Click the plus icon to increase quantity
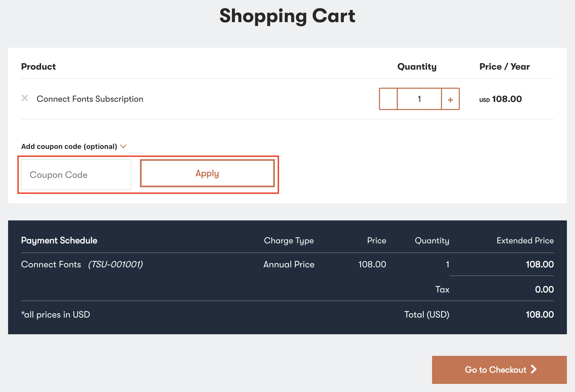This screenshot has width=575, height=392. pyautogui.click(x=450, y=99)
